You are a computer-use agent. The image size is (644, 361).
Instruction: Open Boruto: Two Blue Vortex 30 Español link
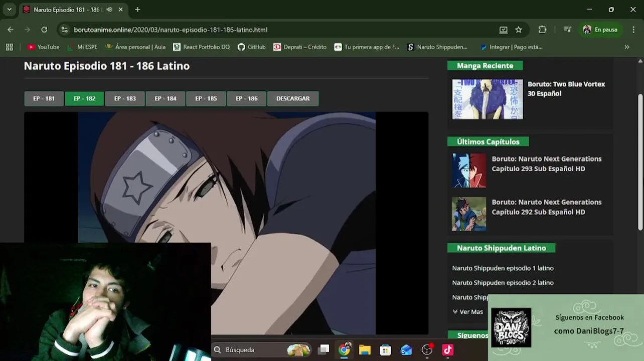[x=566, y=89]
